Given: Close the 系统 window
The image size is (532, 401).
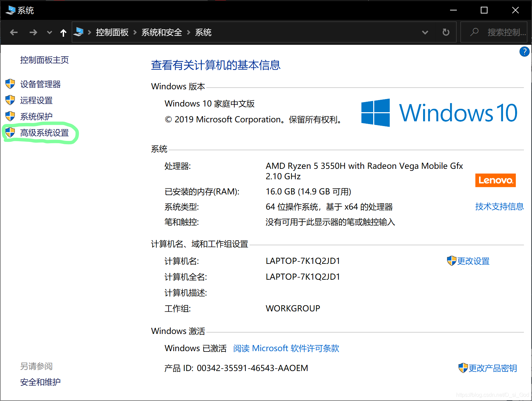Looking at the screenshot, I should click(x=515, y=10).
